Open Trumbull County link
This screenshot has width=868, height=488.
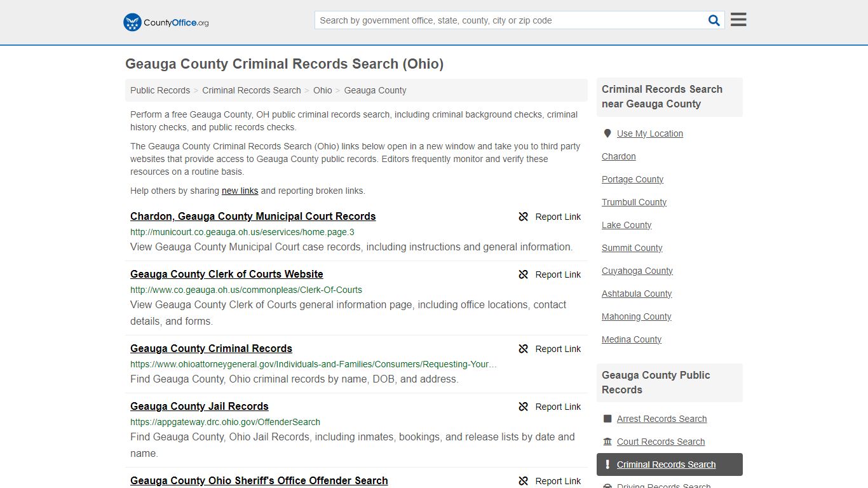pos(634,202)
